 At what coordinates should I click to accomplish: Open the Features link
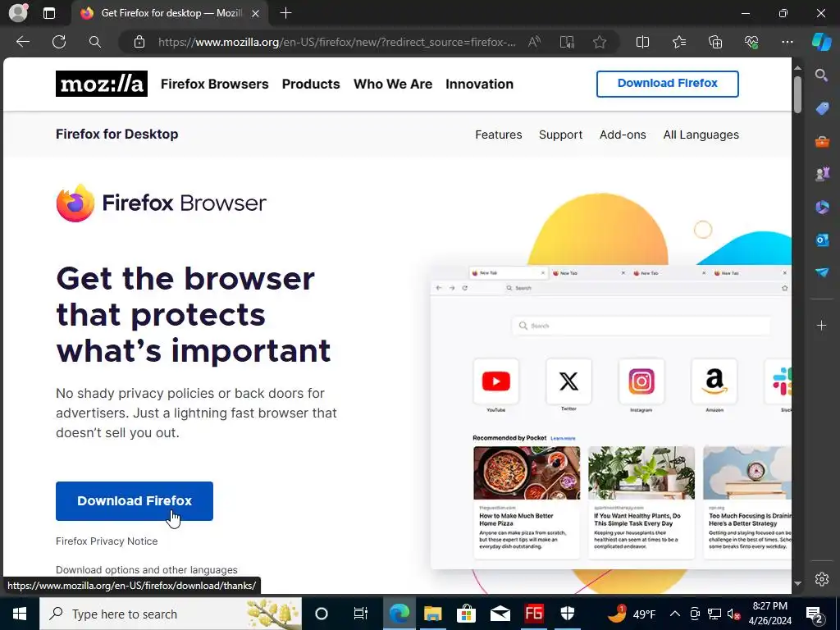pyautogui.click(x=498, y=135)
